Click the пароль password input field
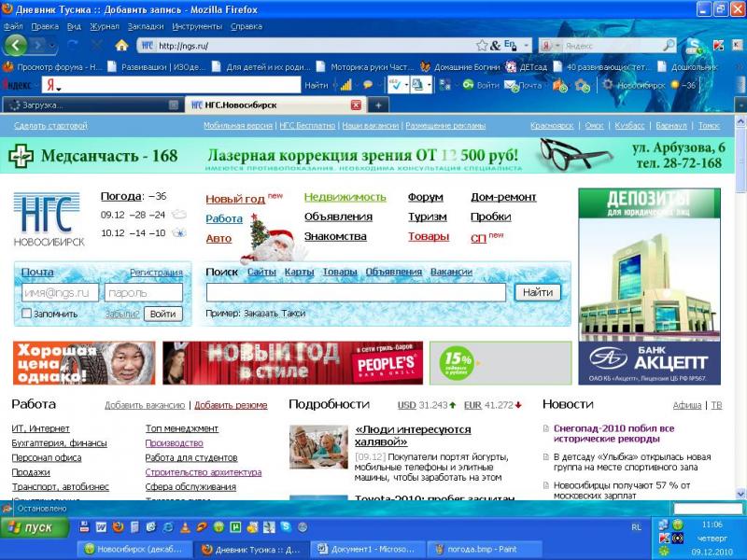 144,293
